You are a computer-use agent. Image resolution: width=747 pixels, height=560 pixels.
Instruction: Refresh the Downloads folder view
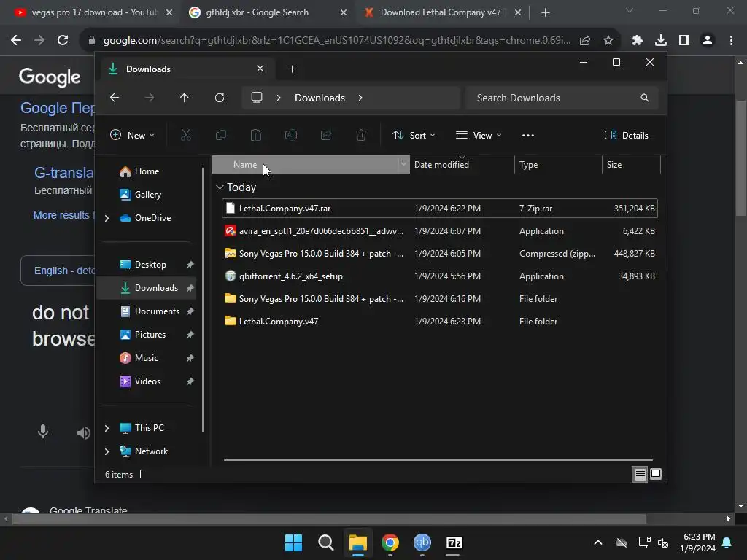pos(219,98)
